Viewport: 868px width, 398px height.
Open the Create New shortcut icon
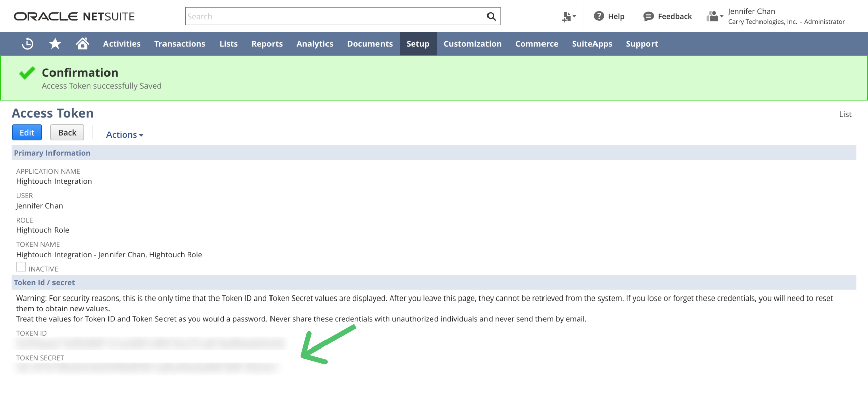569,17
